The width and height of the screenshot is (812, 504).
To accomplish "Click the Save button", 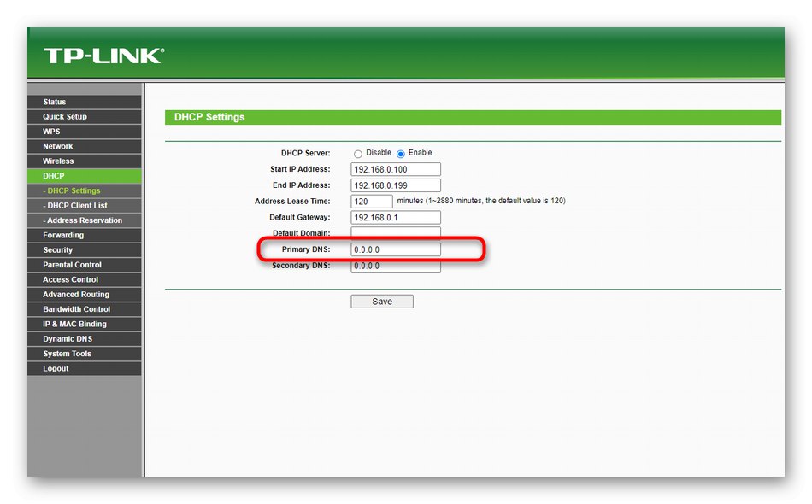I will coord(382,302).
